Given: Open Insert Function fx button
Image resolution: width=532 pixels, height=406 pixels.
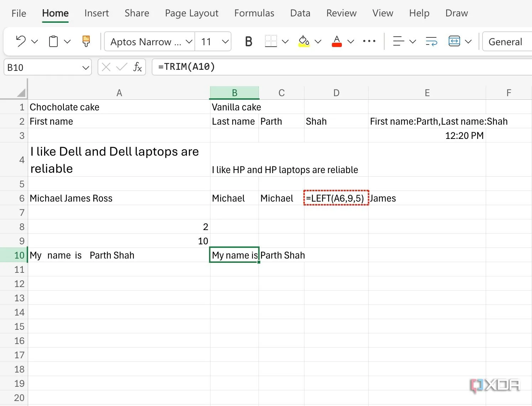Looking at the screenshot, I should [137, 67].
